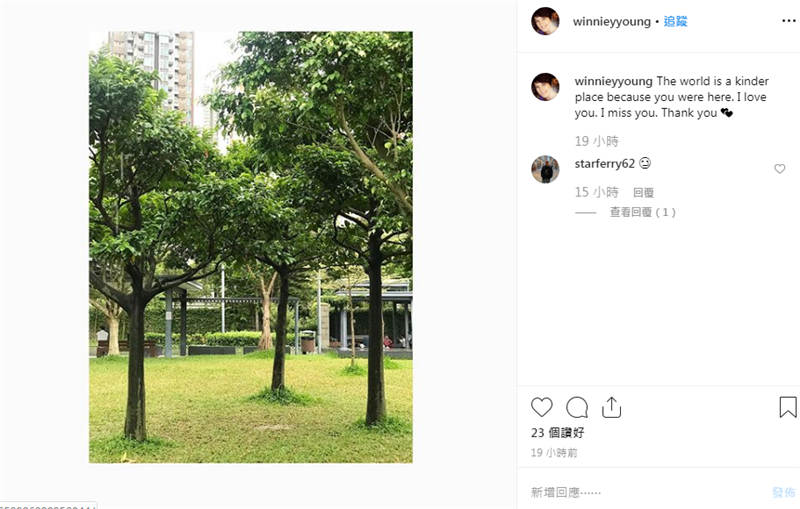
Task: Click the 19 小時前 post timestamp
Action: point(554,453)
